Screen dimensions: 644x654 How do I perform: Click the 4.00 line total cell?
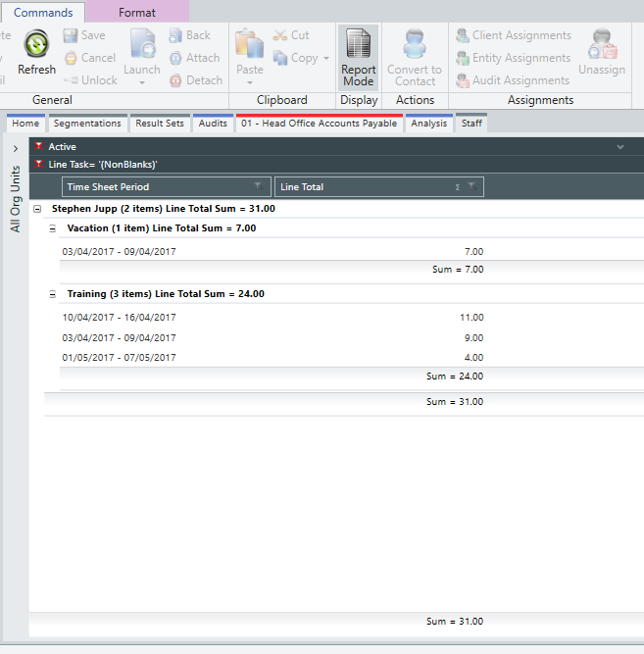473,358
